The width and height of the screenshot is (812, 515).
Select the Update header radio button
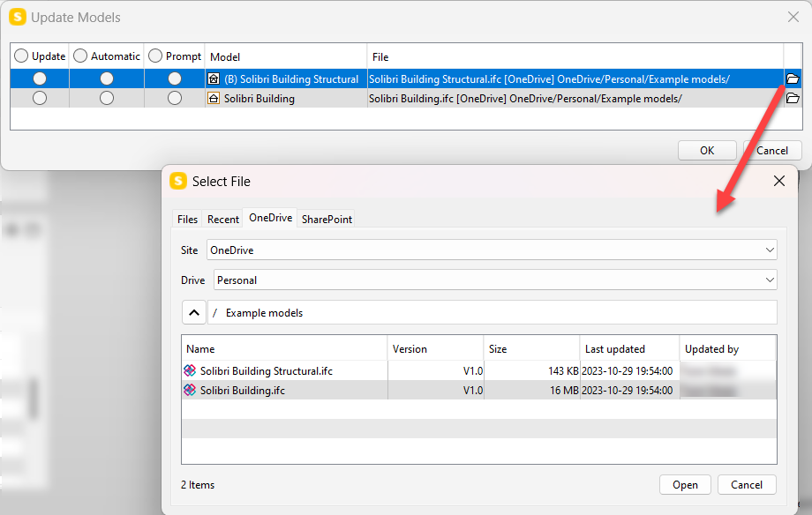pyautogui.click(x=21, y=56)
